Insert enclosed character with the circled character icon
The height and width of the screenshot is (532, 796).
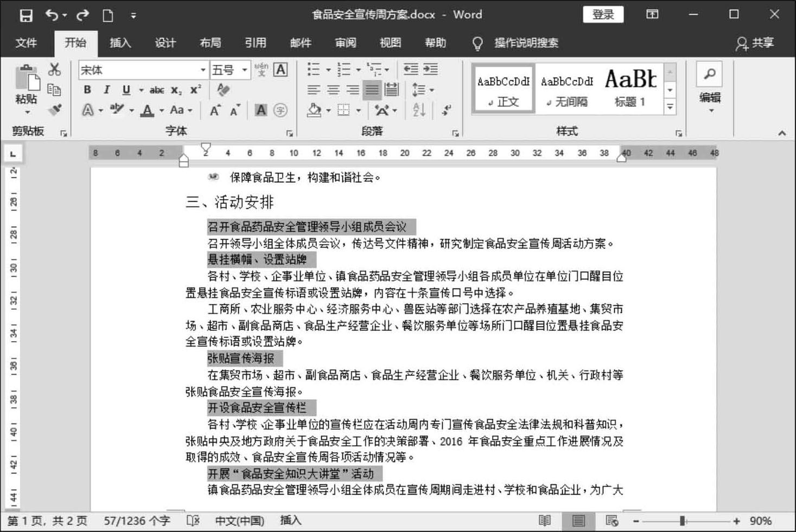[x=280, y=111]
